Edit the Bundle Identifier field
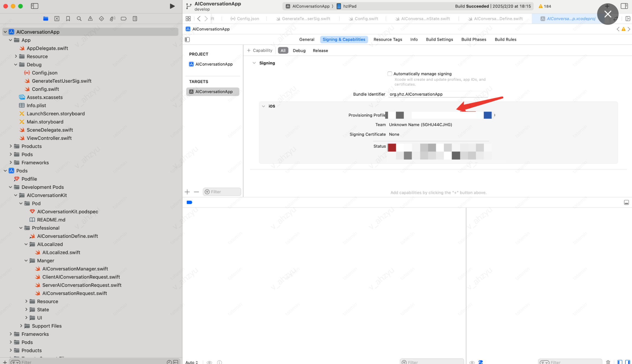The image size is (632, 364). click(x=438, y=94)
